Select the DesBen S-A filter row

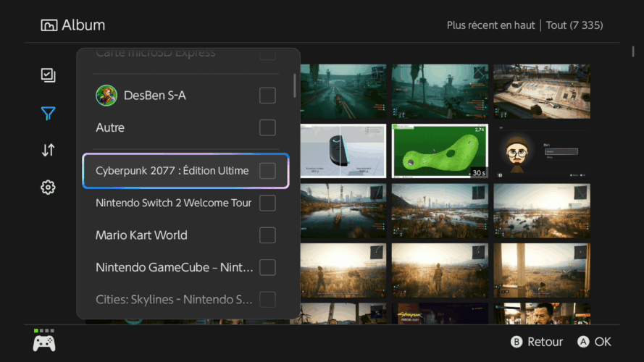coord(185,96)
